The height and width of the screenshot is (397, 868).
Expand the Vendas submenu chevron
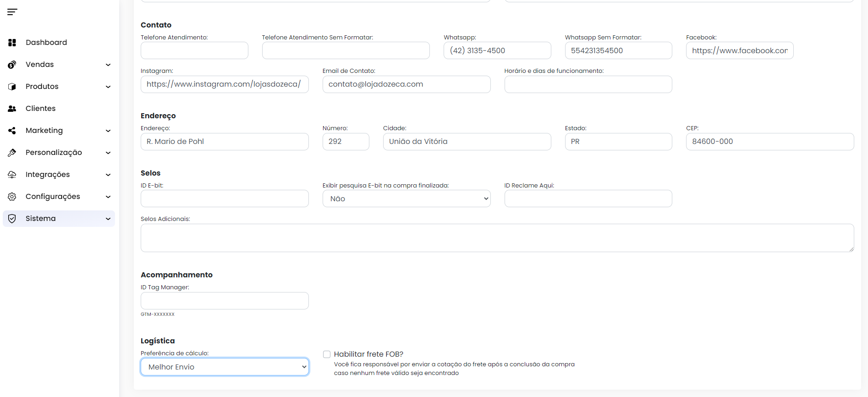click(108, 65)
